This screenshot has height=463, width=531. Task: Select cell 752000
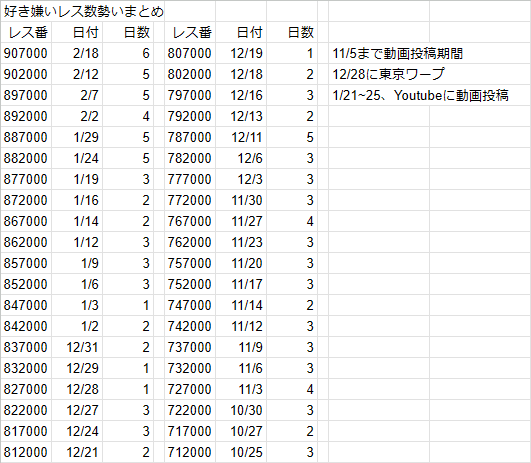click(x=190, y=284)
